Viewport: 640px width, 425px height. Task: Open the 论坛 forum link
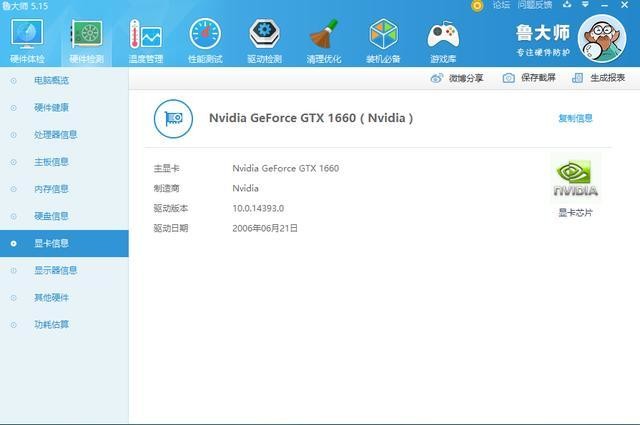[501, 5]
